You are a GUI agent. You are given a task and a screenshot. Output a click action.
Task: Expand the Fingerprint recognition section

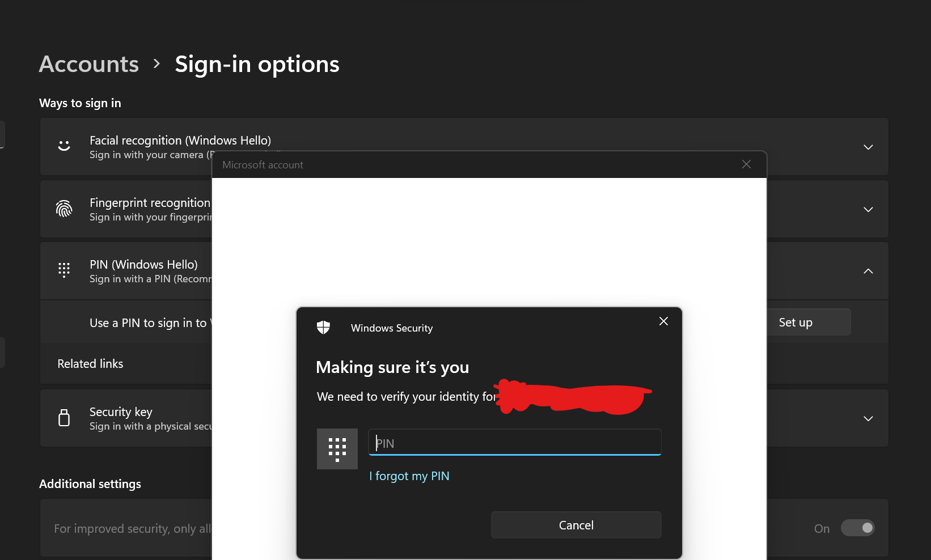coord(868,210)
